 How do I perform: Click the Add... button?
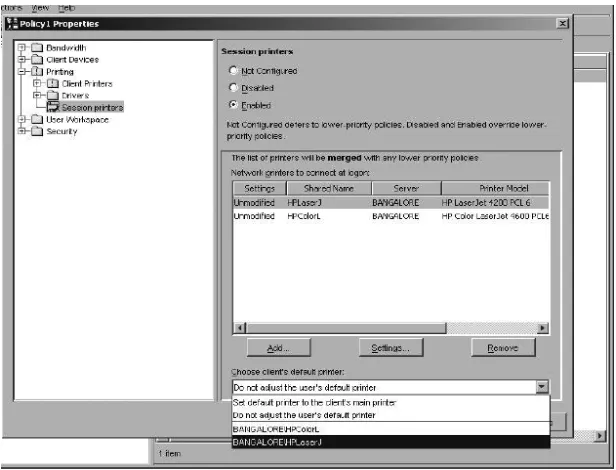(x=279, y=348)
